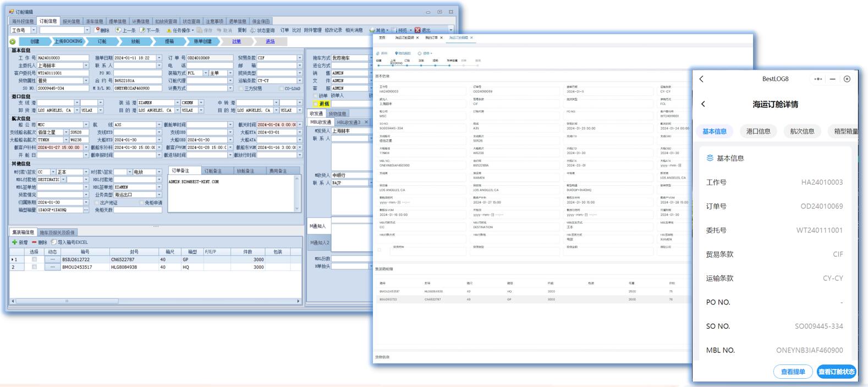868x387 pixels.
Task: Go to previous record with 上一条
Action: tap(118, 30)
